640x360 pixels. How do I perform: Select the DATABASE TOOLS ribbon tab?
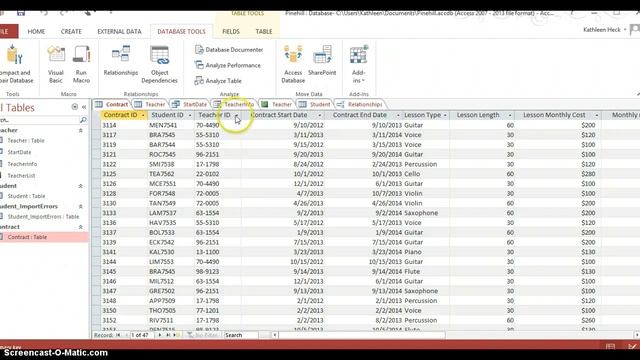point(181,31)
